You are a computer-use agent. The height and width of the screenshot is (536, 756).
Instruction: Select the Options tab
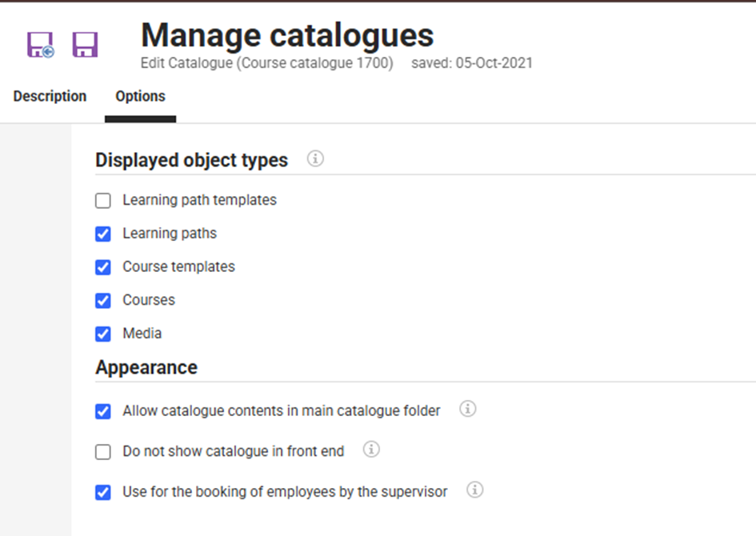tap(139, 96)
